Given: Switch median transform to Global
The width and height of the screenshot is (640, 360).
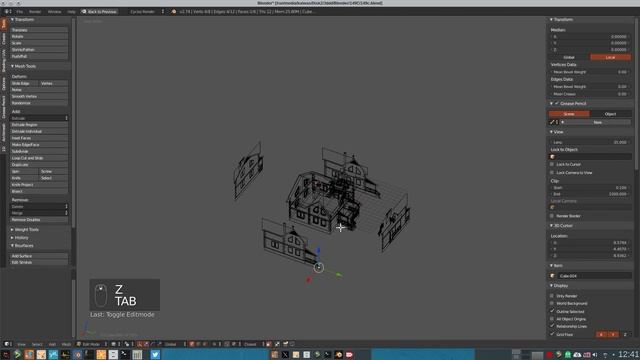Looking at the screenshot, I should [569, 57].
